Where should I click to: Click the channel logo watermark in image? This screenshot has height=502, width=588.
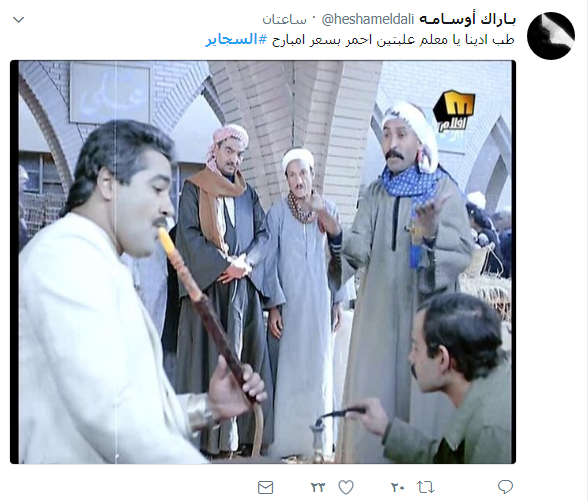(x=454, y=111)
